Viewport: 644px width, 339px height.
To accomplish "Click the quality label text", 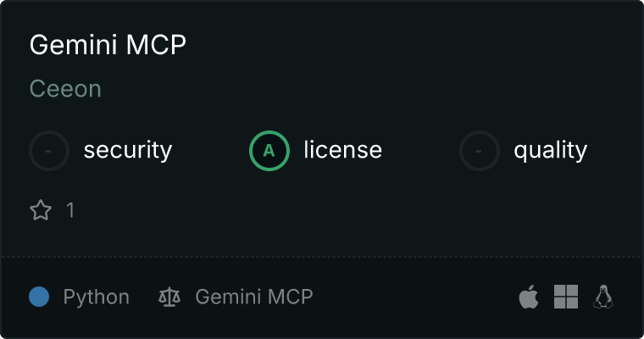I will click(x=550, y=151).
